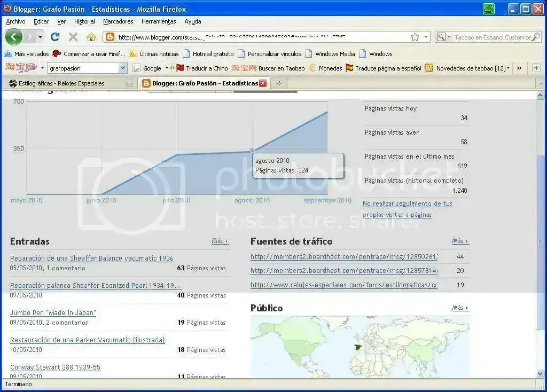Click the Blogger favicon in address bar

[110, 37]
